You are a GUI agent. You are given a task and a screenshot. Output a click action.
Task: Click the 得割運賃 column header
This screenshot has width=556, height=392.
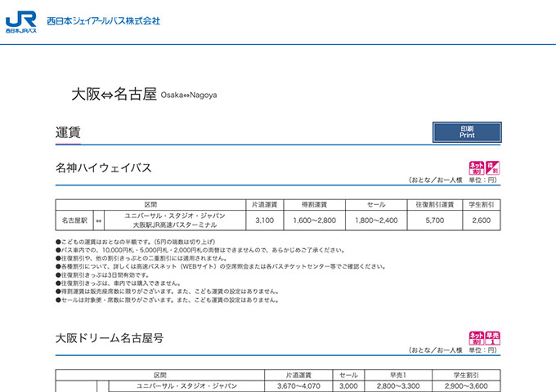click(314, 205)
